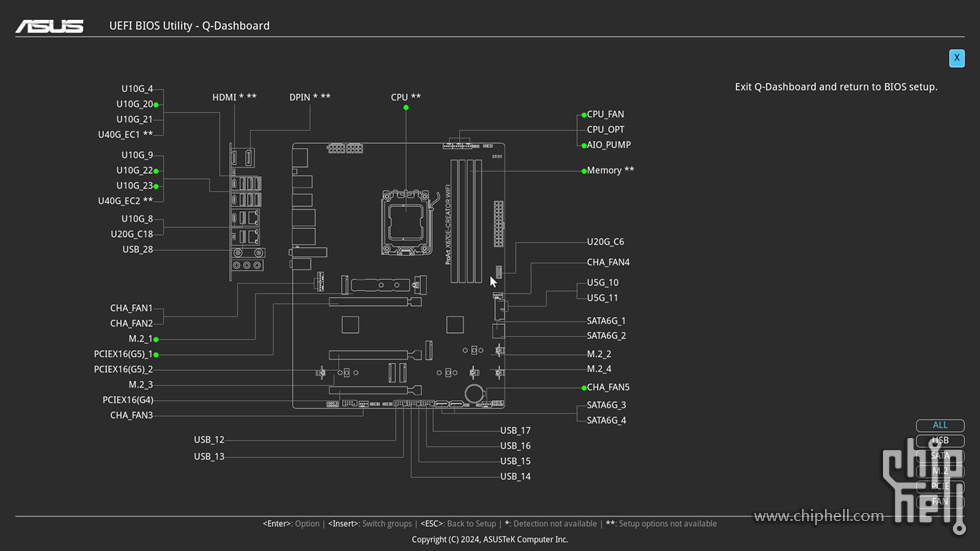
Task: Click the CHA_FAN4 header label
Action: coord(608,262)
